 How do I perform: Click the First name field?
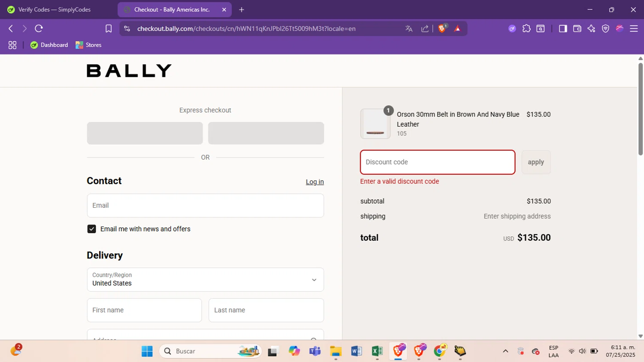(144, 310)
